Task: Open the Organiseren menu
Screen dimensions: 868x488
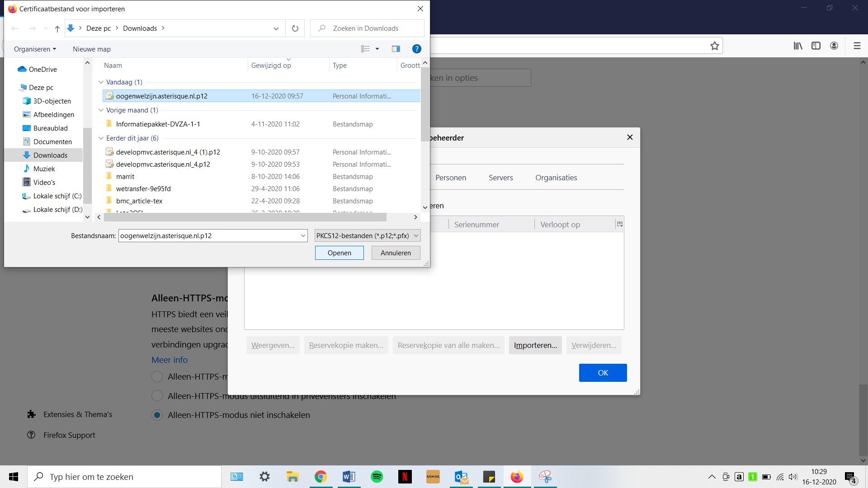Action: (35, 49)
